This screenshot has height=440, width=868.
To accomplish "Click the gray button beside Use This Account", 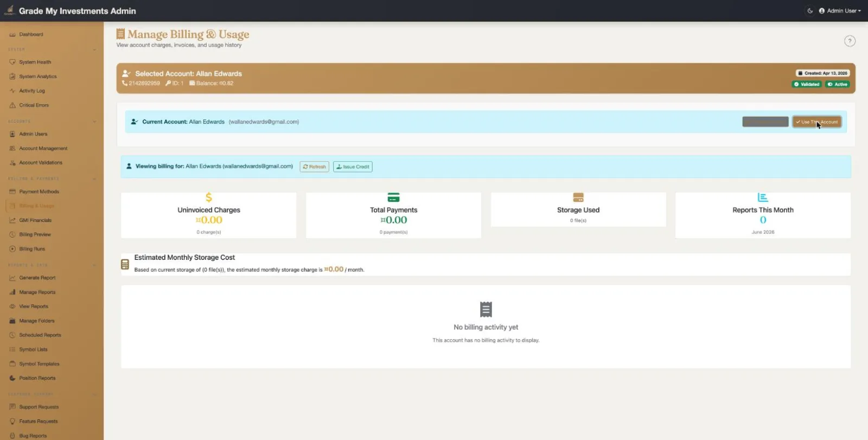I will point(765,122).
